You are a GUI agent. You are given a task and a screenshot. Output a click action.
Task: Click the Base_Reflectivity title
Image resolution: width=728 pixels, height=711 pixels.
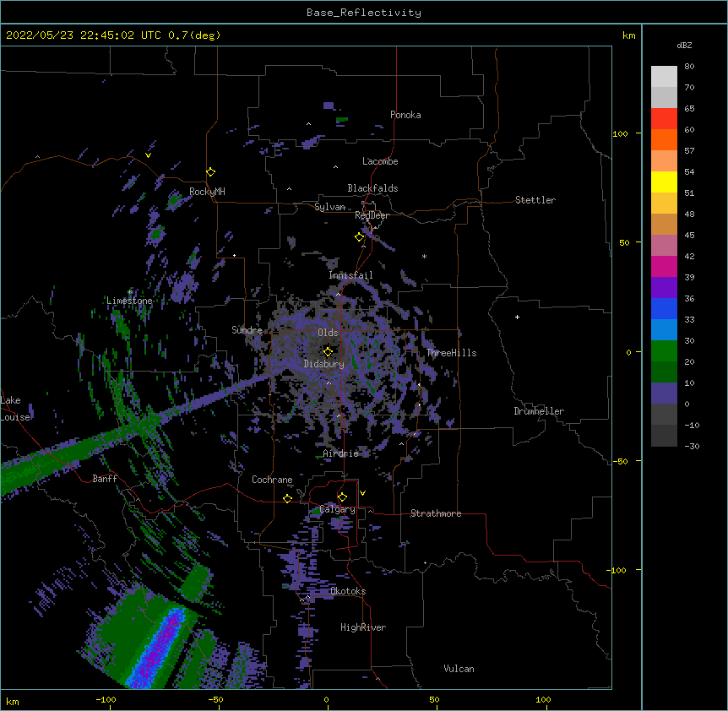364,13
